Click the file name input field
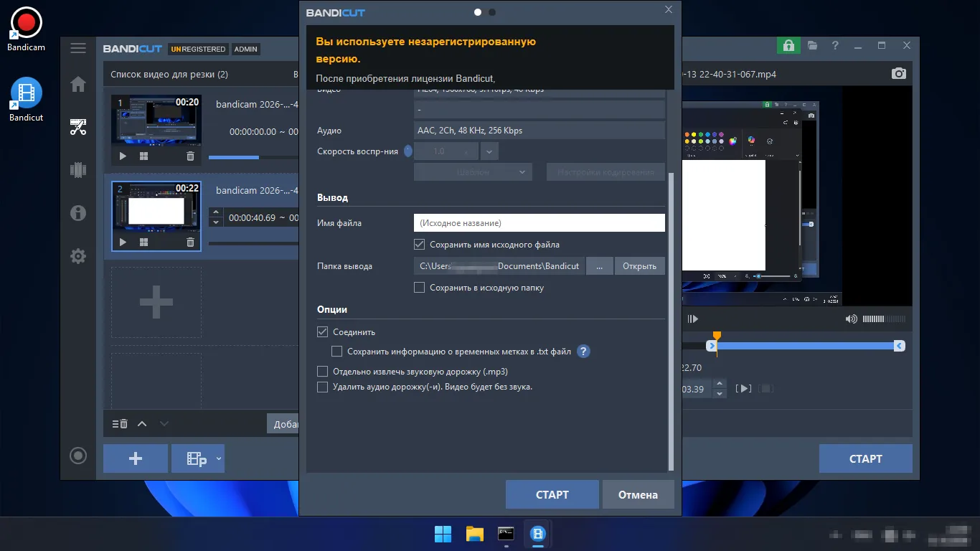The width and height of the screenshot is (980, 551). click(x=540, y=223)
